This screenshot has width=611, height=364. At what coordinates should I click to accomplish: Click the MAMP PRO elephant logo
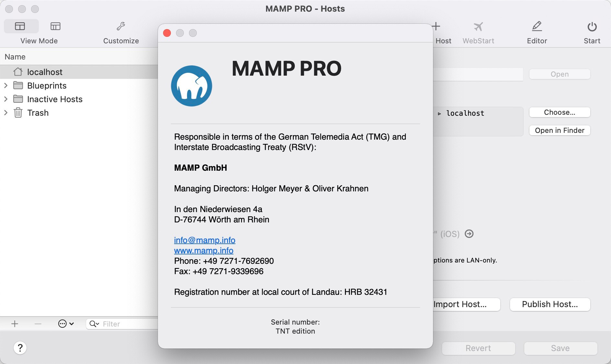tap(192, 86)
